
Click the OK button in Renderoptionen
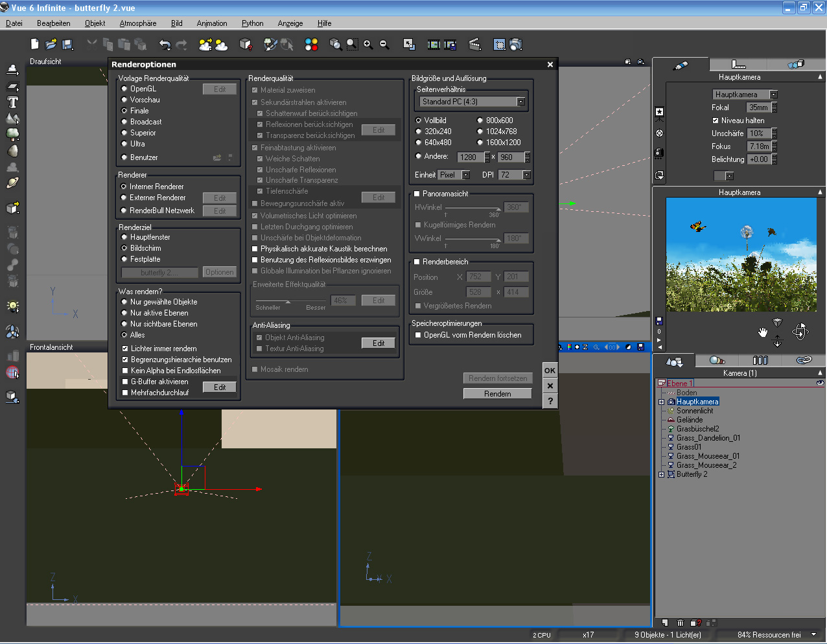550,371
